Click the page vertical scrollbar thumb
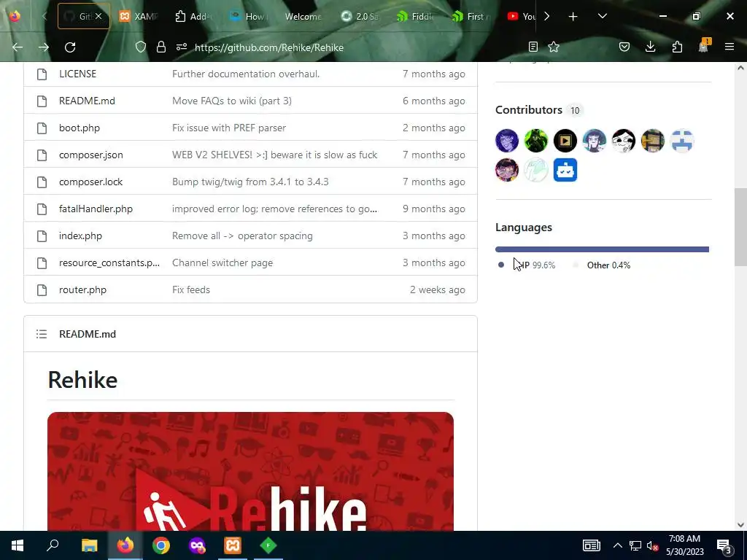 coord(740,227)
